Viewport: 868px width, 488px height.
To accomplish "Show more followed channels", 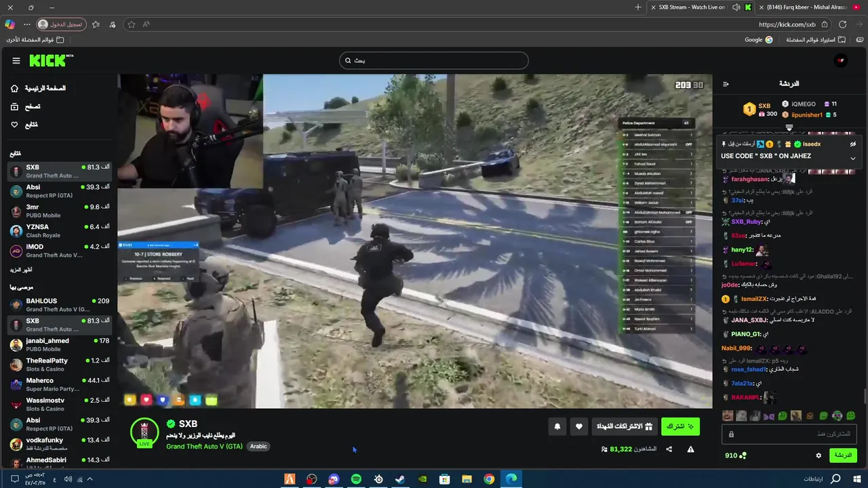I will 21,270.
